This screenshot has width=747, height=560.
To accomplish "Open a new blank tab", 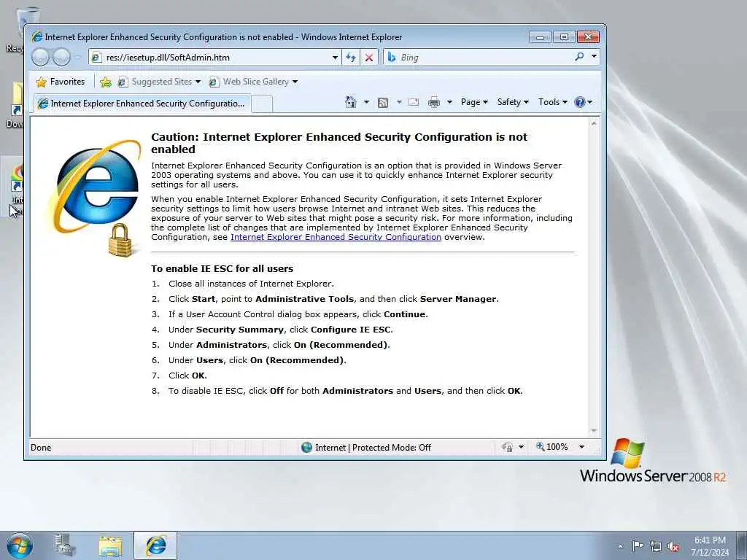I will pos(262,104).
